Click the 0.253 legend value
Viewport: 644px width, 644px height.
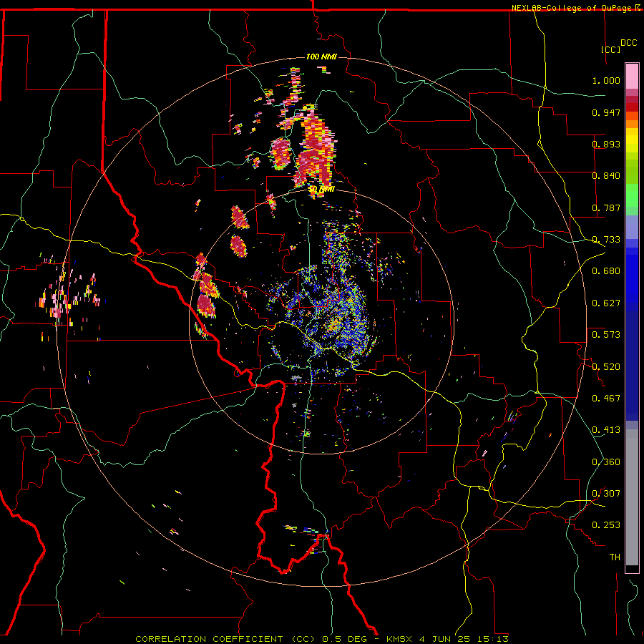pos(606,525)
